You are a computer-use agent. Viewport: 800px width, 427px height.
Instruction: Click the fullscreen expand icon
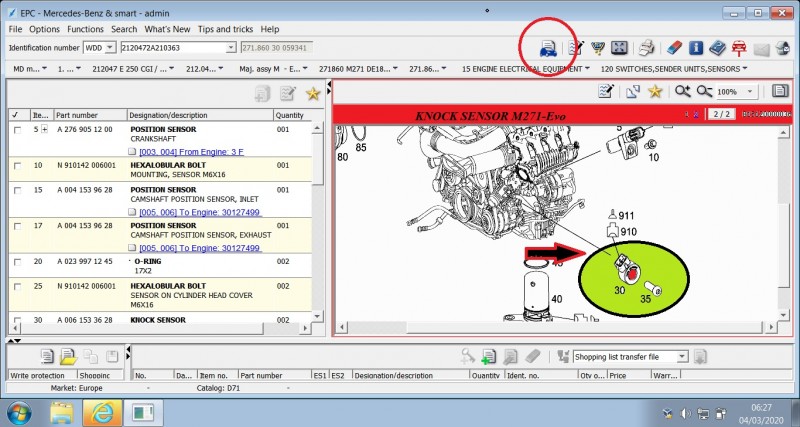(619, 48)
